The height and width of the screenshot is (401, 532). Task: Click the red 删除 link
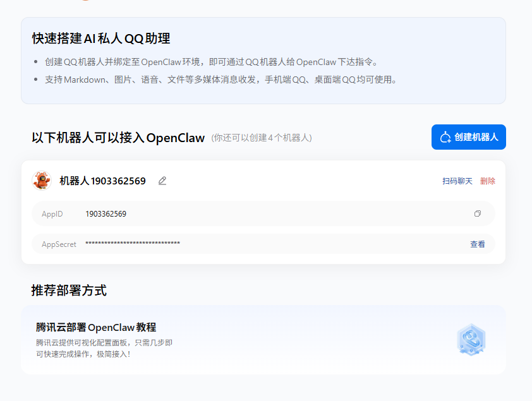click(488, 181)
